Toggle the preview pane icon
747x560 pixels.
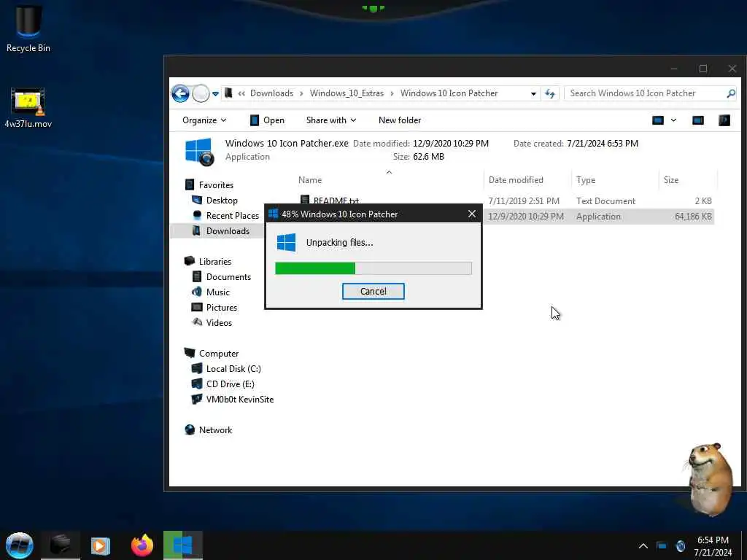(698, 120)
